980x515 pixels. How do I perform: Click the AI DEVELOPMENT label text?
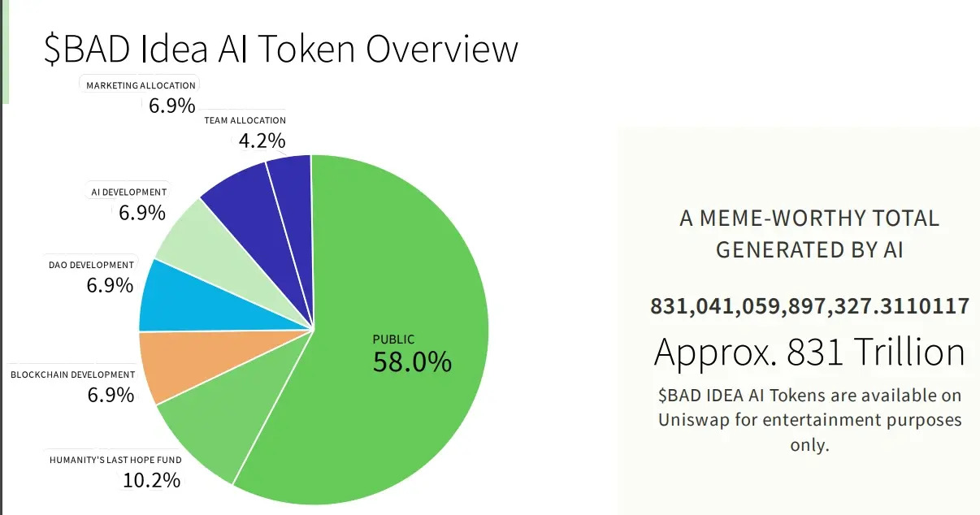pyautogui.click(x=128, y=192)
